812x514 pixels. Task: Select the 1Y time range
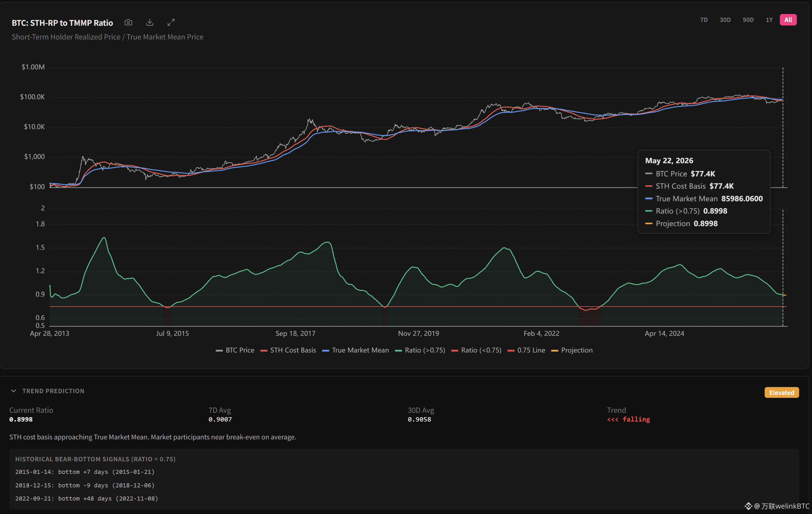[x=769, y=20]
